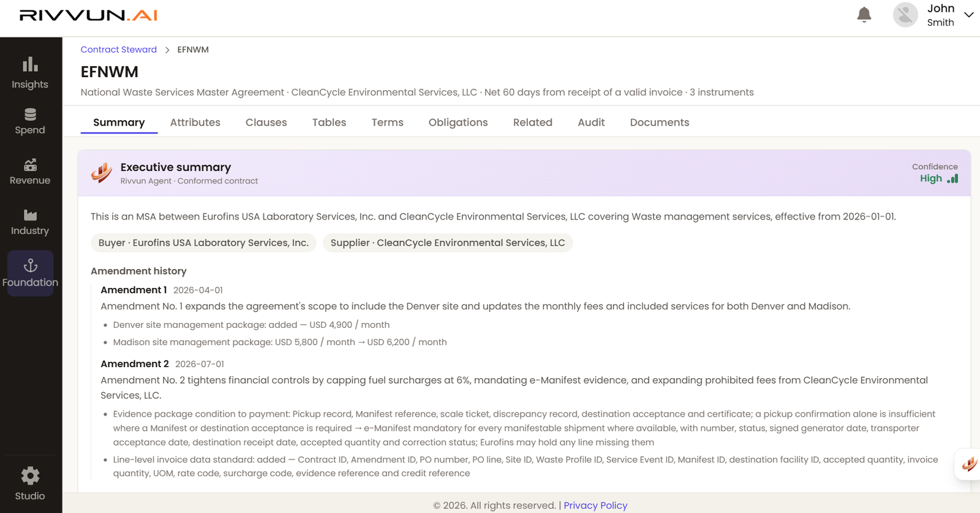Click the Denver site management package bullet
Screen dimensions: 980x513
pos(251,325)
